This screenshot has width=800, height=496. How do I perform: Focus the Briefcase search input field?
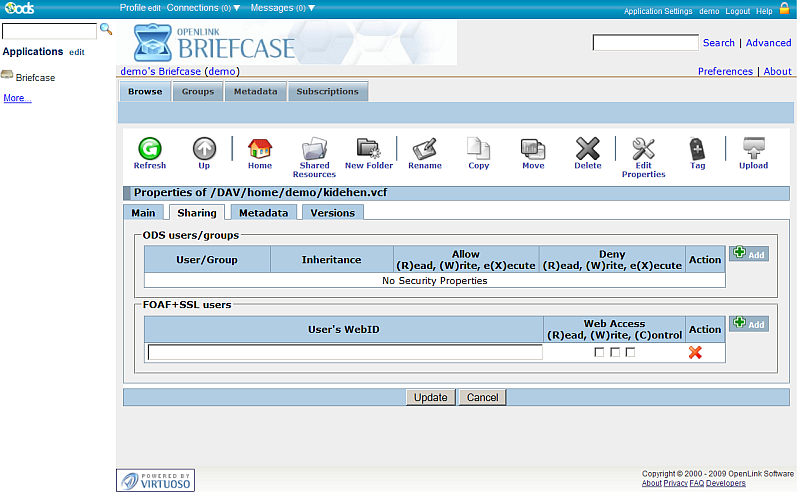(645, 42)
